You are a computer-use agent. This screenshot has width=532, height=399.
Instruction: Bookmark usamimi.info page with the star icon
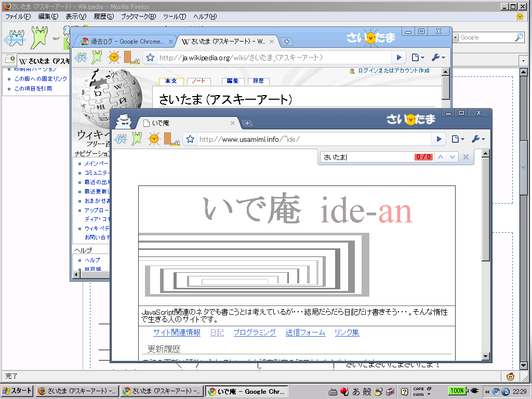pos(190,139)
